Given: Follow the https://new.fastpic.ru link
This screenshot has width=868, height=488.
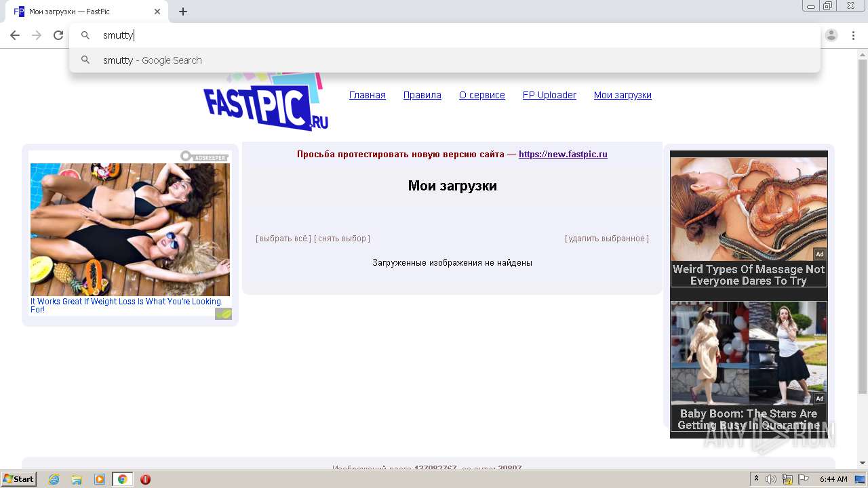Looking at the screenshot, I should click(x=563, y=154).
